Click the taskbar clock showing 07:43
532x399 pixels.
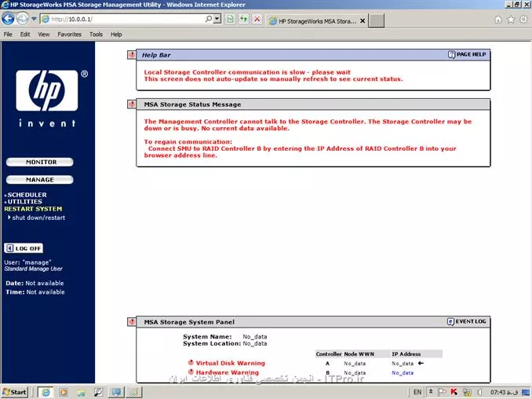pos(505,392)
